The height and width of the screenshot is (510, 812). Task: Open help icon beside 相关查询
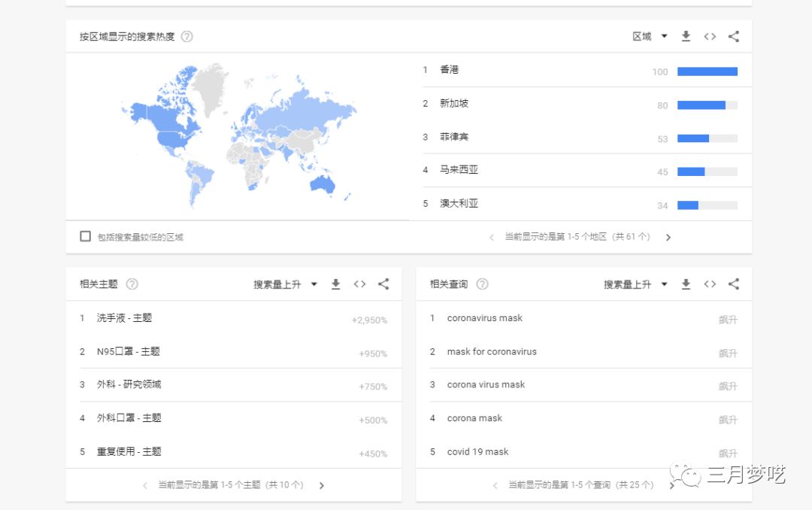pos(483,284)
